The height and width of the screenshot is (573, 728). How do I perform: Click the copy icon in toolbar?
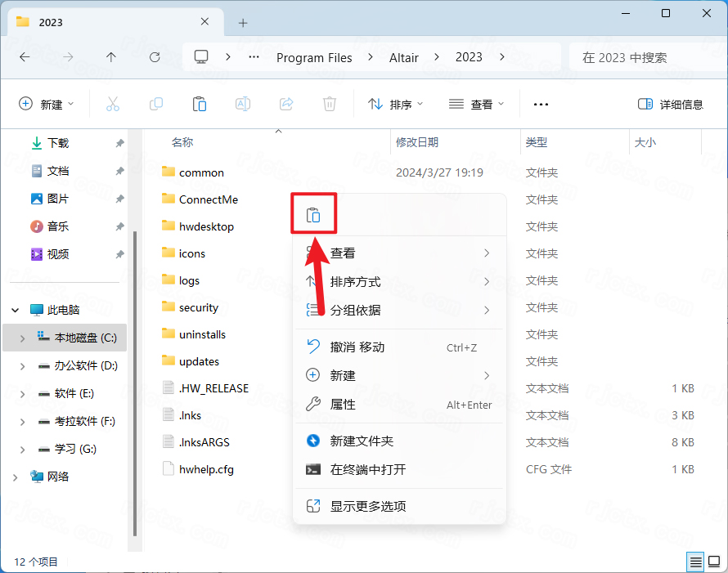(155, 104)
